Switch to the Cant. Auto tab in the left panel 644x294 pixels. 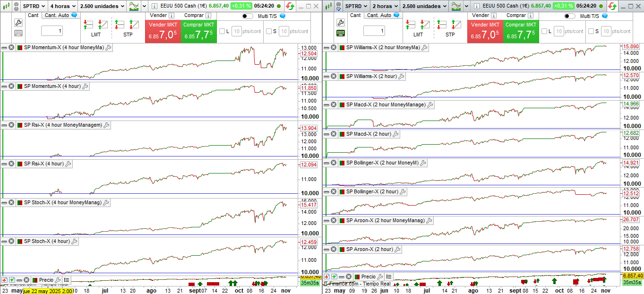pyautogui.click(x=57, y=15)
